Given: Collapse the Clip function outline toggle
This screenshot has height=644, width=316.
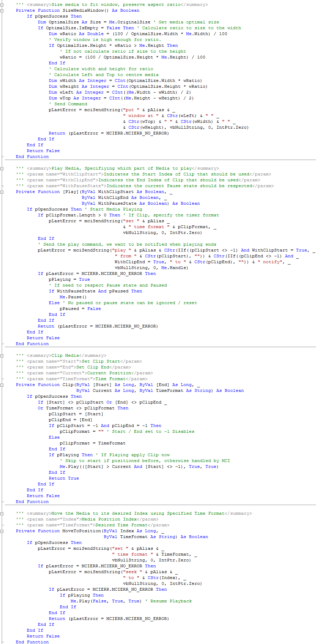Looking at the screenshot, I should [x=2, y=385].
